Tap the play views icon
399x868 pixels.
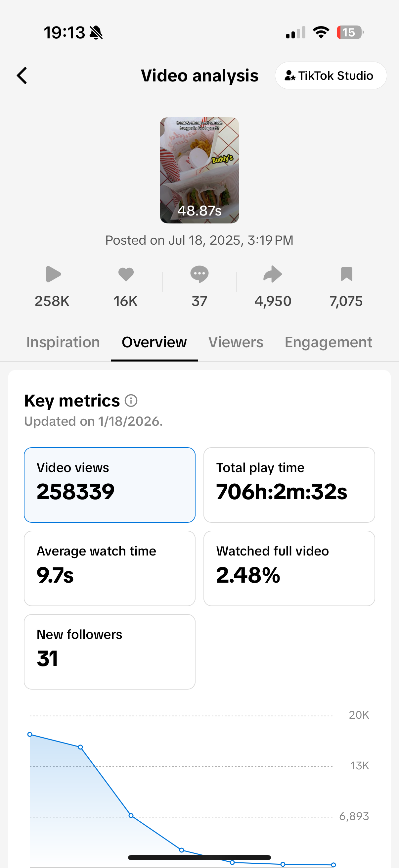tap(53, 274)
